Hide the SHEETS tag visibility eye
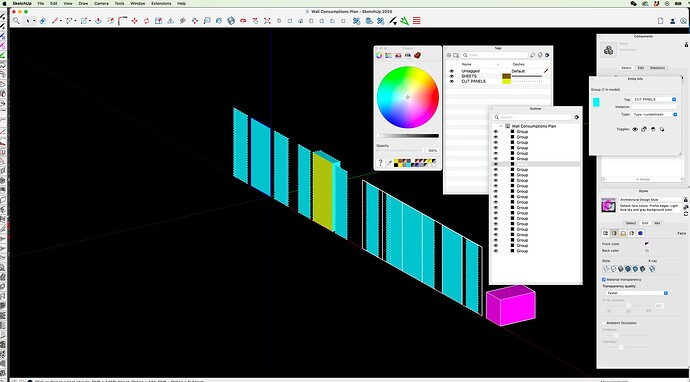The image size is (690, 382). 451,76
